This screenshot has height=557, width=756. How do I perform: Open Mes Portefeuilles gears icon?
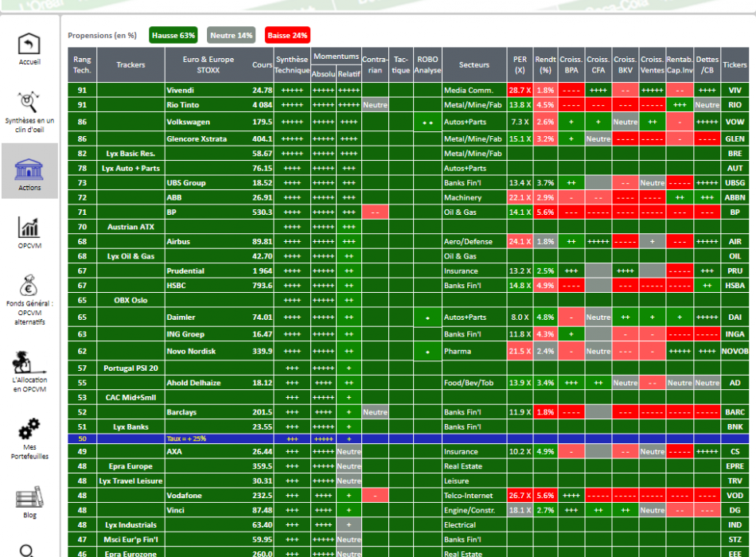click(29, 429)
